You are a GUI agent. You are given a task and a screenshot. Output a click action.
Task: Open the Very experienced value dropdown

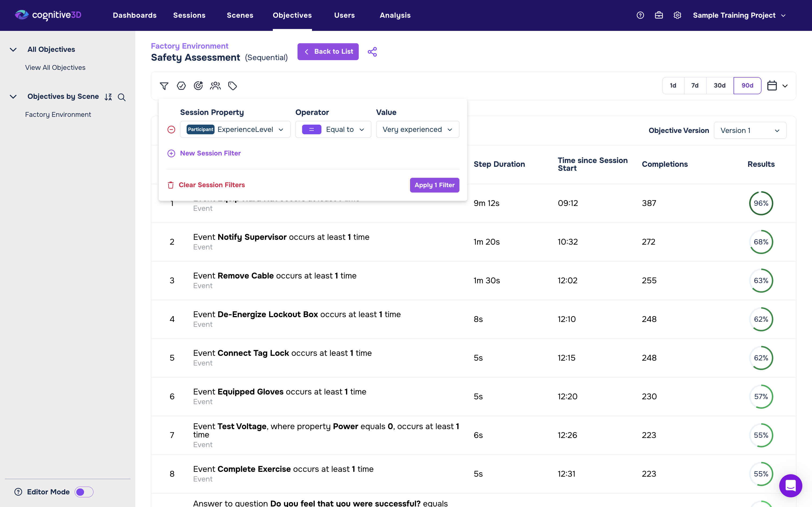(x=417, y=129)
